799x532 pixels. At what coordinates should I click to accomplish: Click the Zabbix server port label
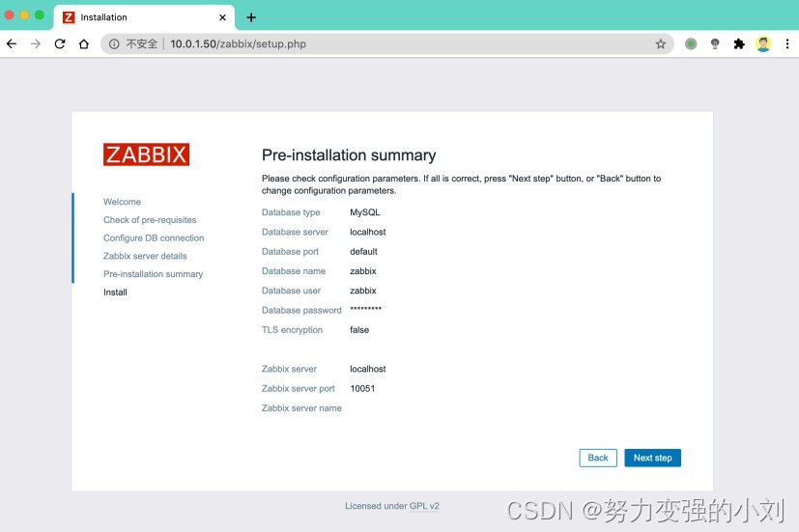[x=299, y=388]
